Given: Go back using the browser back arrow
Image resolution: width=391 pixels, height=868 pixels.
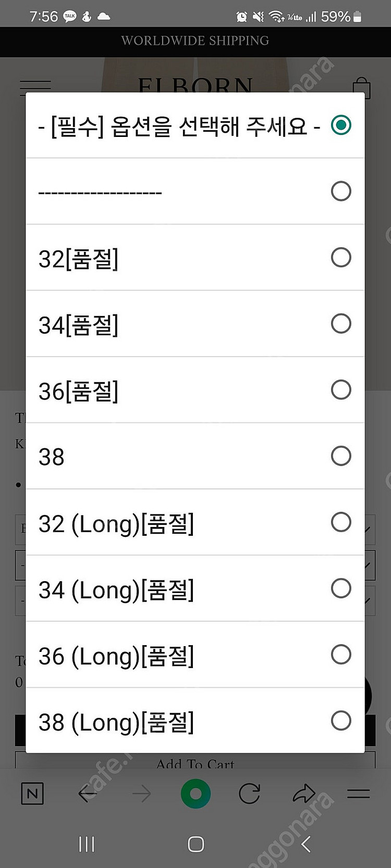Looking at the screenshot, I should [x=87, y=793].
